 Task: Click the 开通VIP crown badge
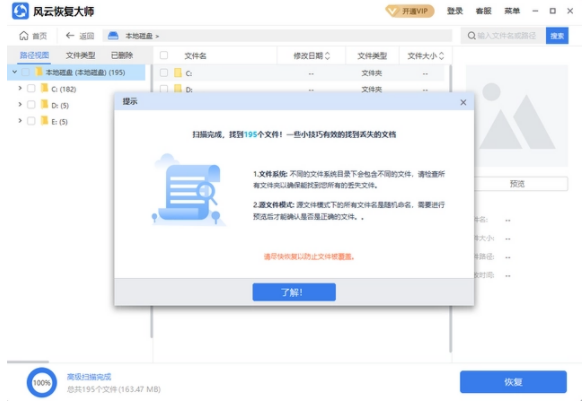click(410, 11)
